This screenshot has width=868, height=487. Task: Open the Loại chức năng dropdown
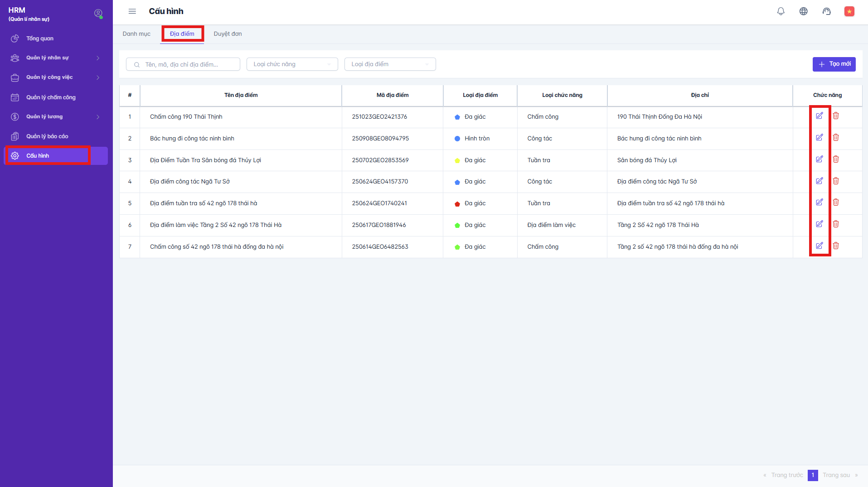(x=292, y=64)
